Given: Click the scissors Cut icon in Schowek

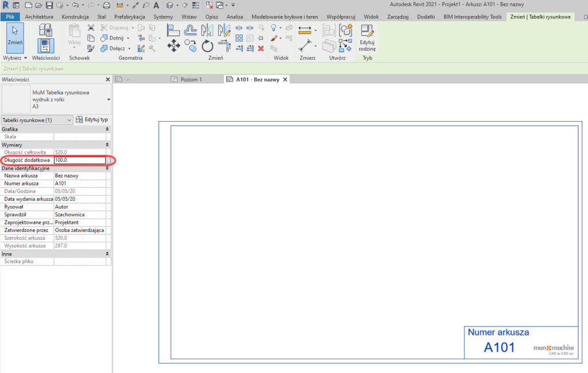Looking at the screenshot, I should (x=91, y=28).
